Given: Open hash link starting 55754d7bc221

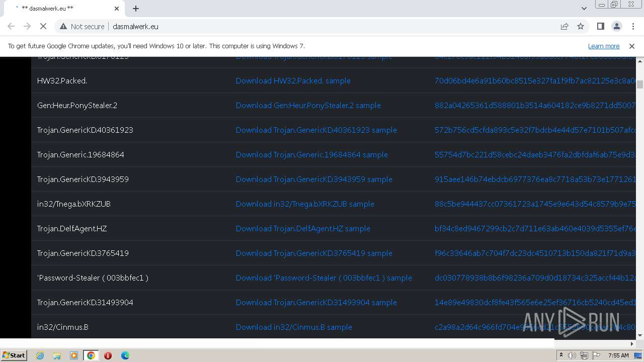Looking at the screenshot, I should click(x=535, y=154).
